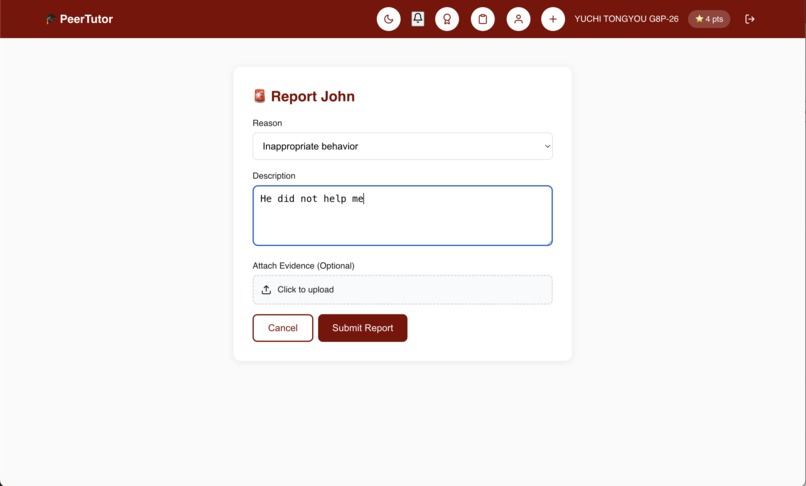Open notifications via the bell icon

tap(418, 19)
